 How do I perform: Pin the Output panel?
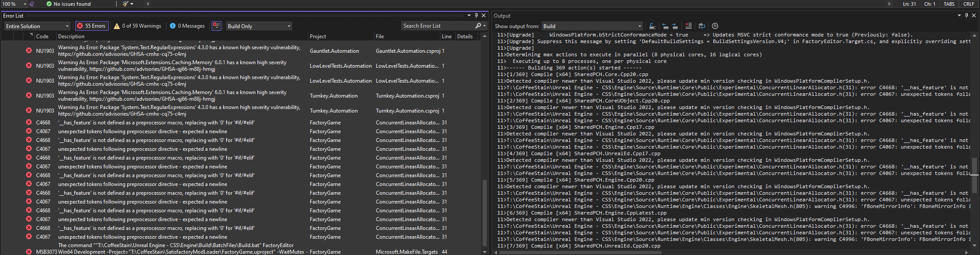tap(966, 15)
